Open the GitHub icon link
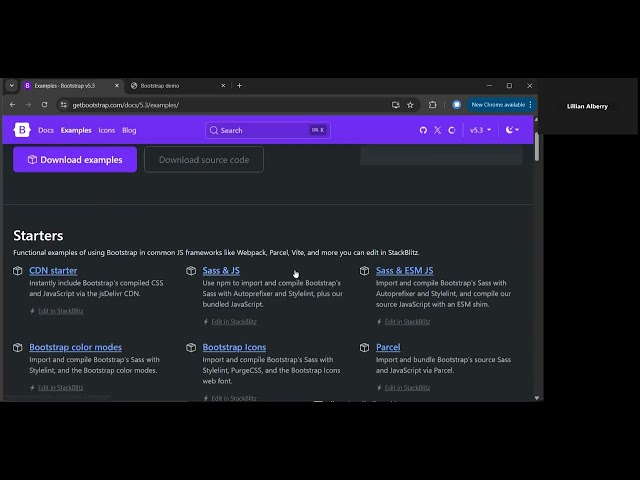This screenshot has width=640, height=480. pyautogui.click(x=423, y=130)
